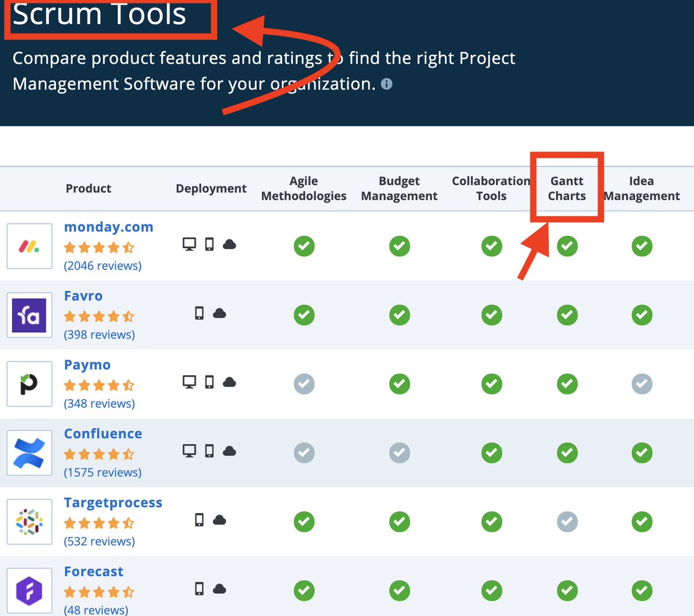Click monday.com mobile deployment icon
Image resolution: width=694 pixels, height=616 pixels.
209,244
